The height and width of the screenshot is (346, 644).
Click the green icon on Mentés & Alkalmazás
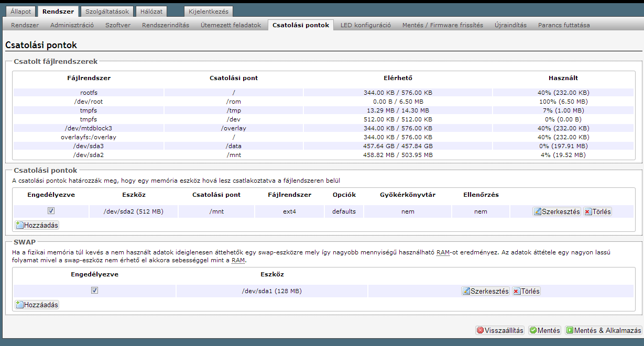click(x=570, y=331)
